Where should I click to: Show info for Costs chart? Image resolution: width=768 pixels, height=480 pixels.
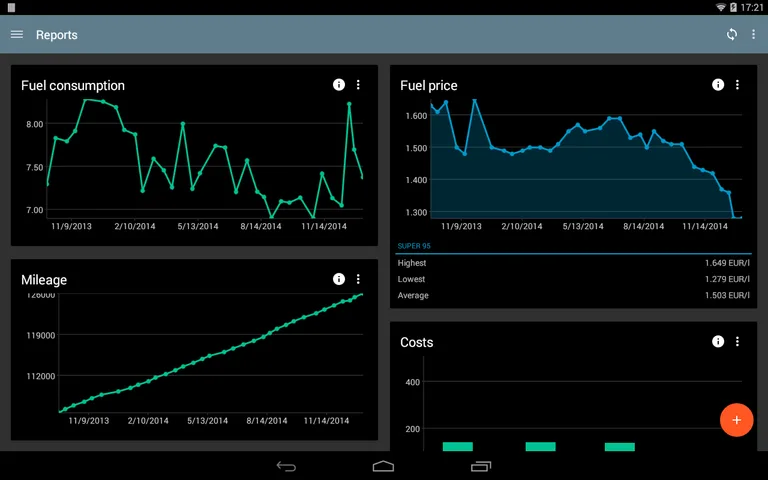point(718,342)
